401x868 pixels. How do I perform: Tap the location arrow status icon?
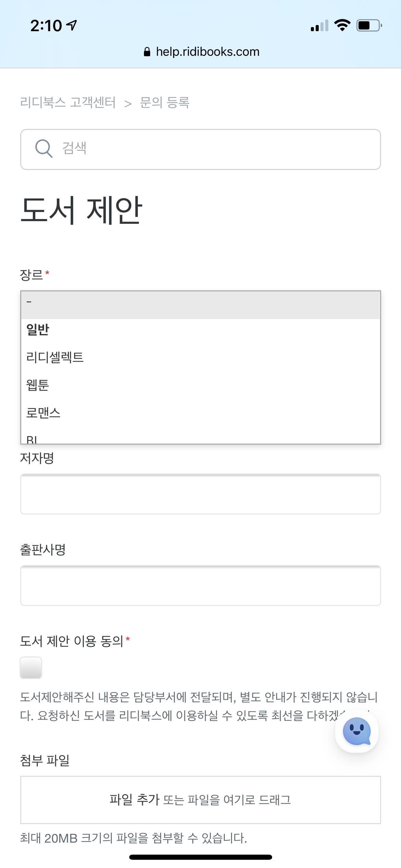pyautogui.click(x=72, y=25)
